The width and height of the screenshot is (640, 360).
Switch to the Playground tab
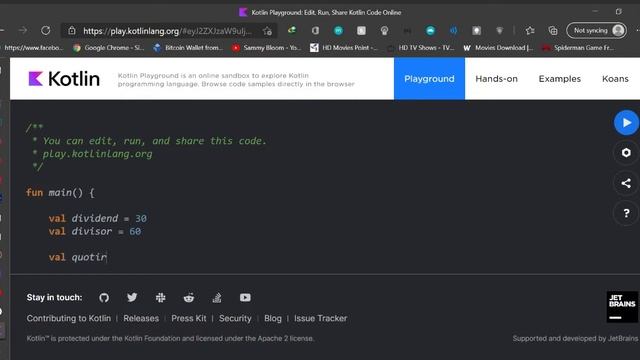(x=429, y=79)
